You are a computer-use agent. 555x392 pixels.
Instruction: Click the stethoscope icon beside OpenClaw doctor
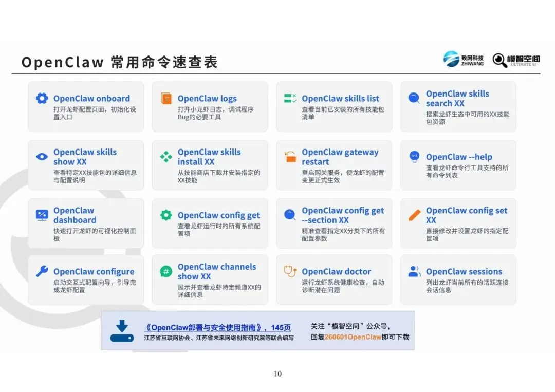[290, 271]
